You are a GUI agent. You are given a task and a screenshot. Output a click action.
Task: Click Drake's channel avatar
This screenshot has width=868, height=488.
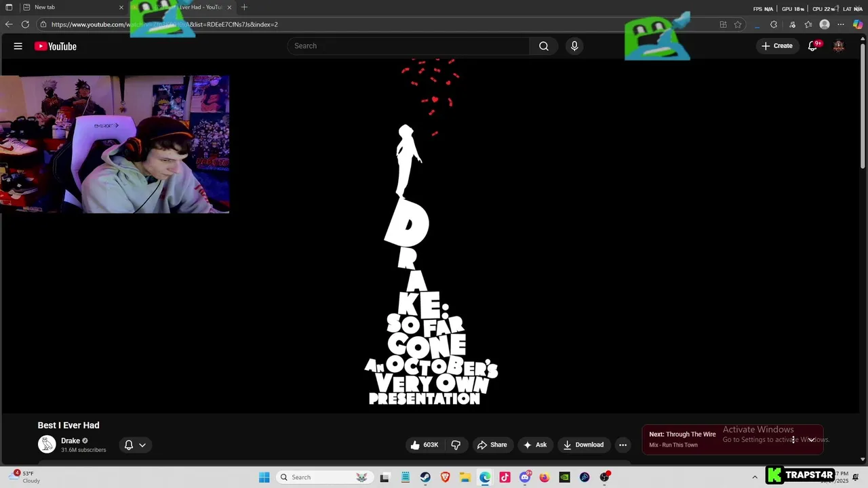point(47,445)
